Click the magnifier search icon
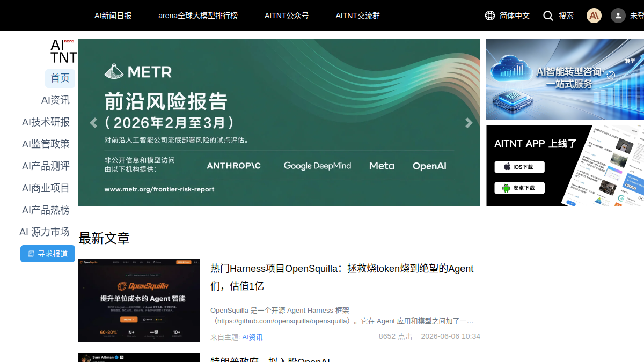Image resolution: width=644 pixels, height=362 pixels. pyautogui.click(x=548, y=16)
